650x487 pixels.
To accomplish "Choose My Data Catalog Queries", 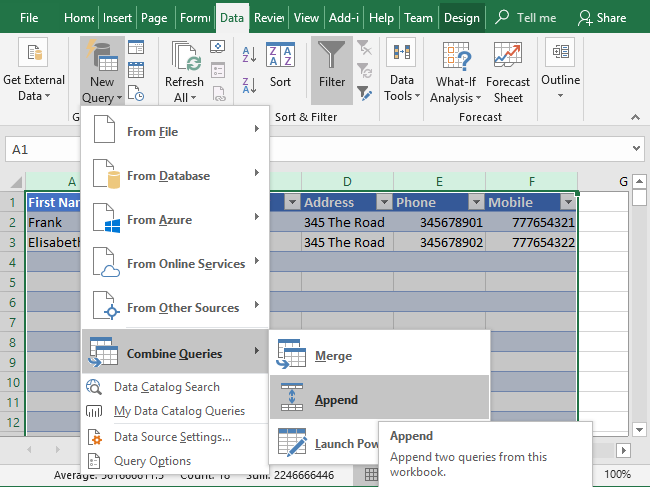I will coord(175,411).
